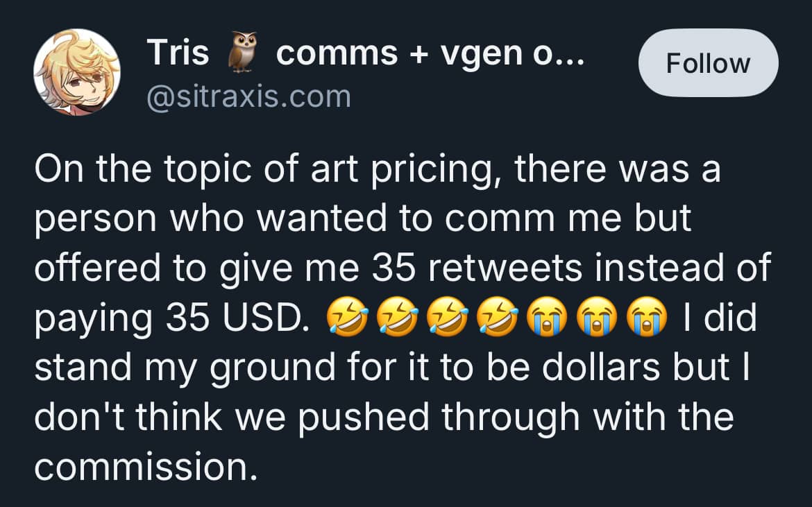The height and width of the screenshot is (507, 812).
Task: Click the display name 'Tris'
Action: point(178,53)
